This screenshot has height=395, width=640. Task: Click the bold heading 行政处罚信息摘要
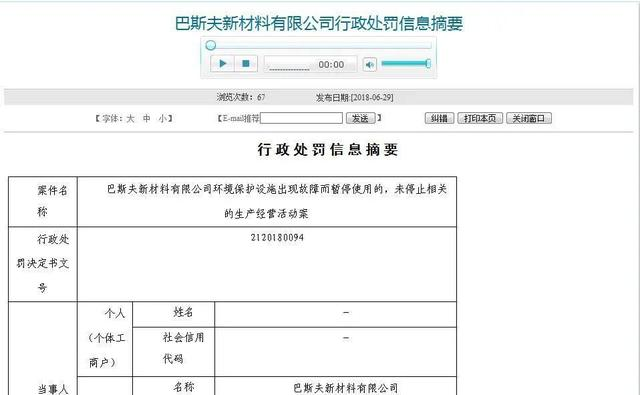click(x=327, y=149)
